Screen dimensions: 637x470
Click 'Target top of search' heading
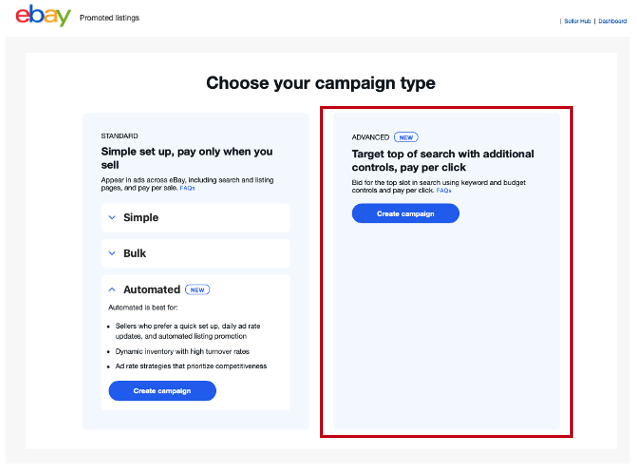click(x=442, y=160)
